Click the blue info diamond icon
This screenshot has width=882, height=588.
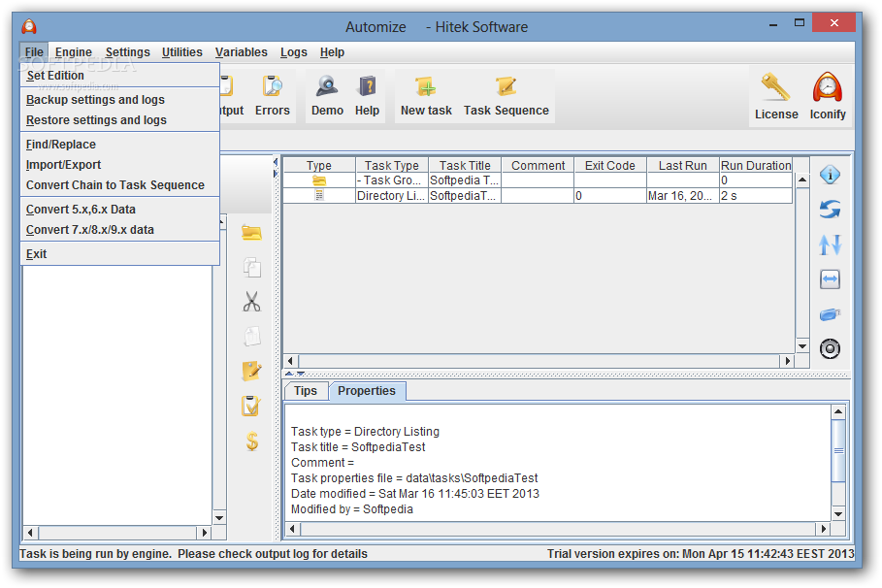pyautogui.click(x=830, y=175)
